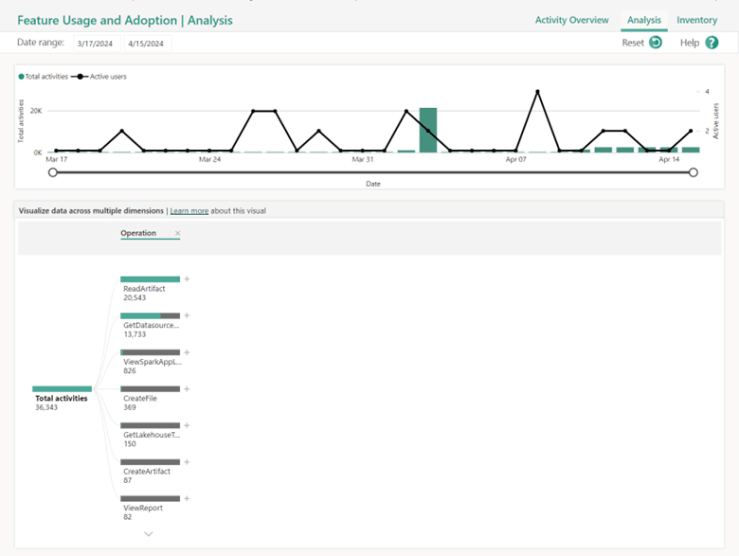Click the end date field 4/15/2024

click(147, 43)
